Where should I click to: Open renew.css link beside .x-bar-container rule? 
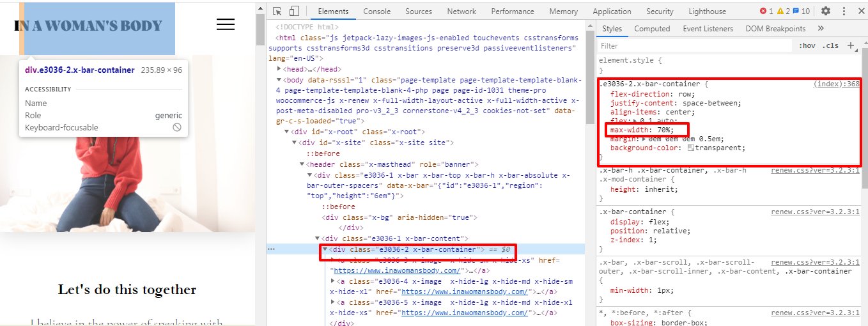pos(815,212)
